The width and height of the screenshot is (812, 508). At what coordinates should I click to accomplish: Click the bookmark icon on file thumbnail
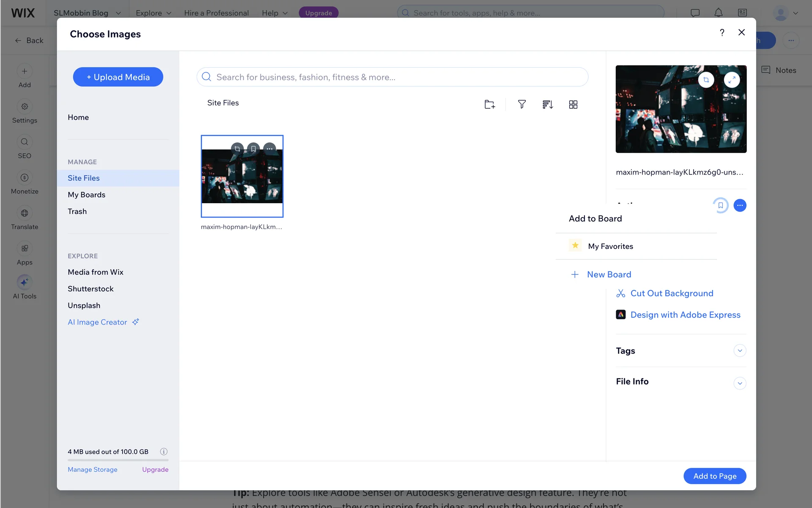coord(253,149)
